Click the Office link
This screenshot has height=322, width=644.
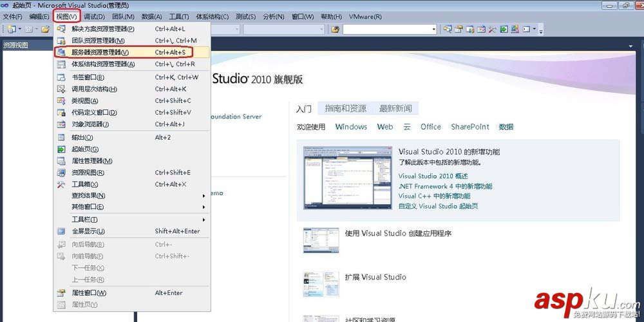[x=431, y=127]
